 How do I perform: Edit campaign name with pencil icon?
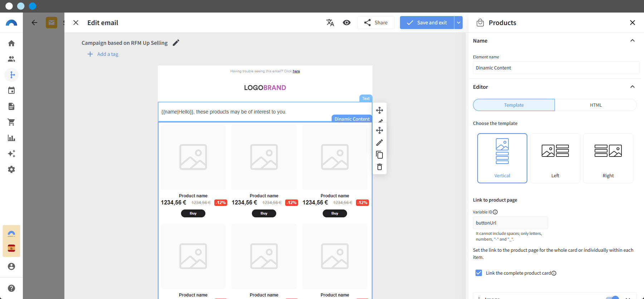coord(176,43)
